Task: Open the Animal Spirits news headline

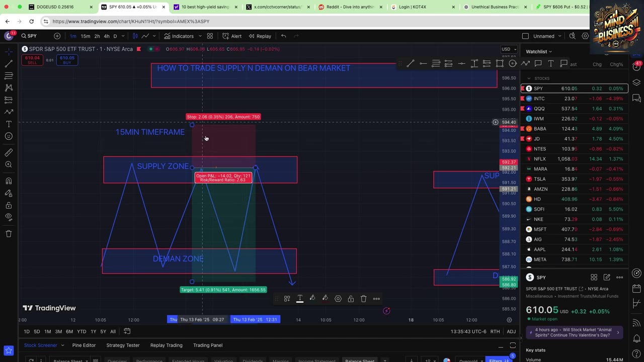Action: (574, 332)
